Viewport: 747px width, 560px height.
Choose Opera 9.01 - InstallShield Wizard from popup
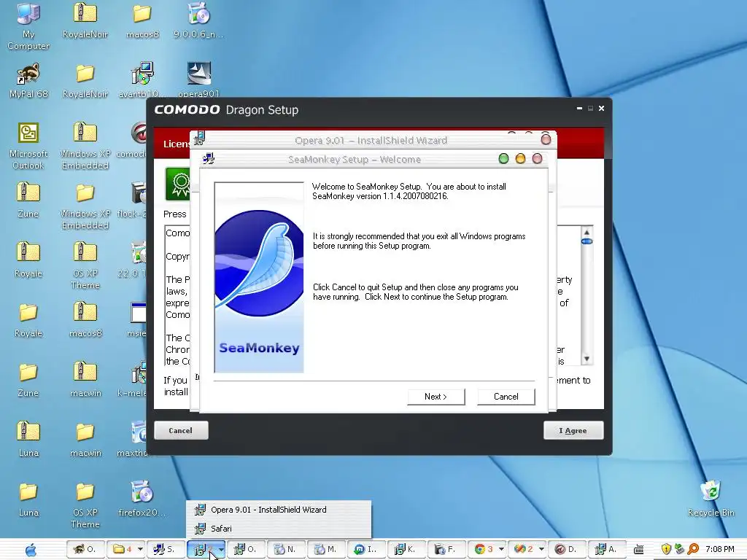pos(279,510)
